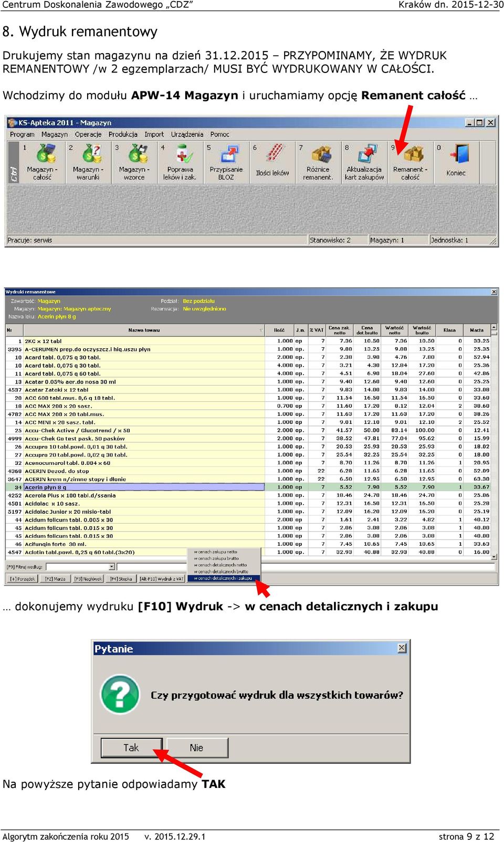
Task: Click [F4] Stopka button
Action: 121,579
